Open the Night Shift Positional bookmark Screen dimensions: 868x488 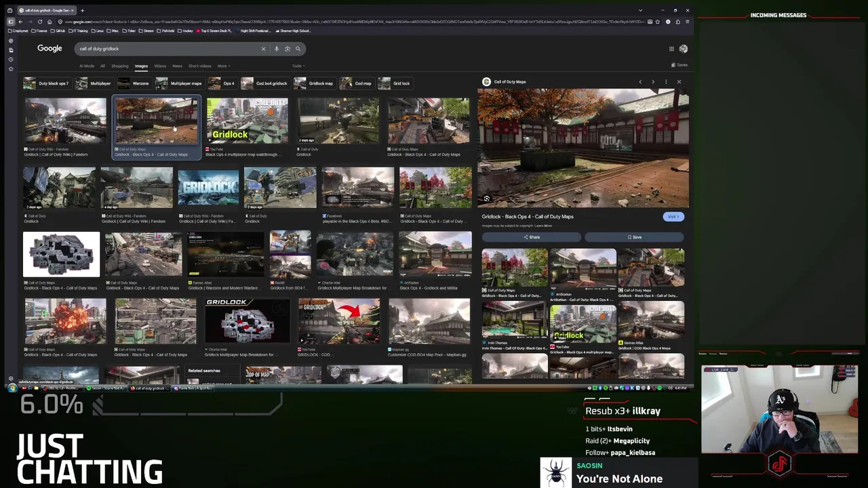click(255, 31)
